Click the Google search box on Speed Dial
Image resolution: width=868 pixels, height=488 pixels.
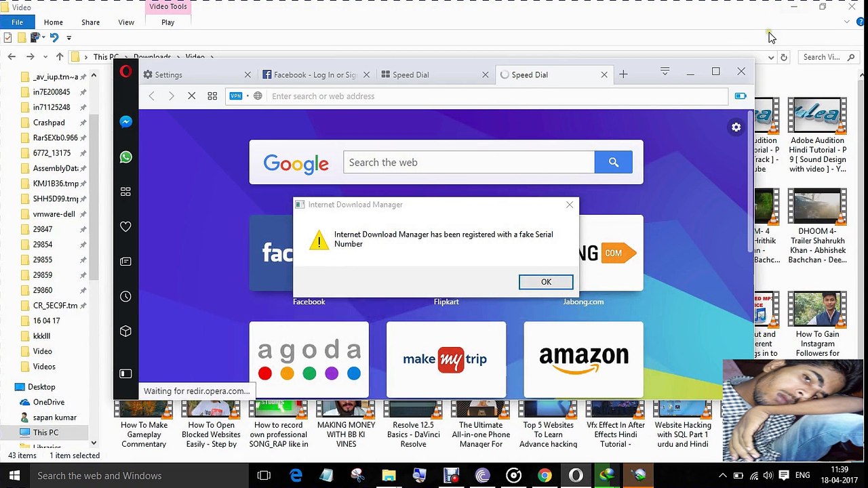pyautogui.click(x=469, y=163)
